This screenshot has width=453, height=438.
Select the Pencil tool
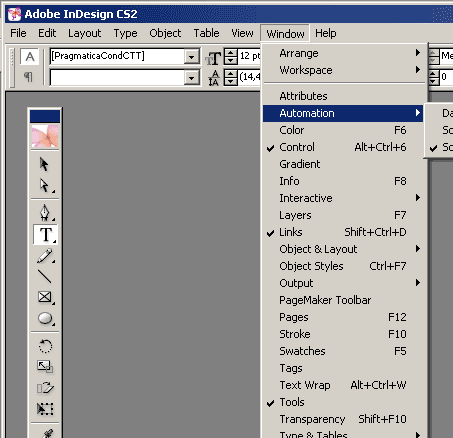point(45,256)
